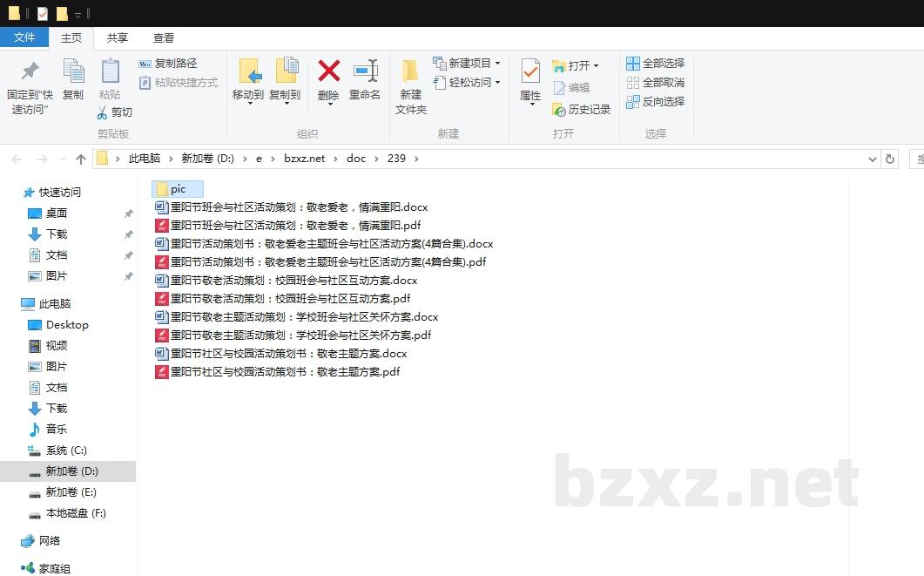This screenshot has height=576, width=924.
Task: Click 此电脑 in the sidebar
Action: [56, 303]
